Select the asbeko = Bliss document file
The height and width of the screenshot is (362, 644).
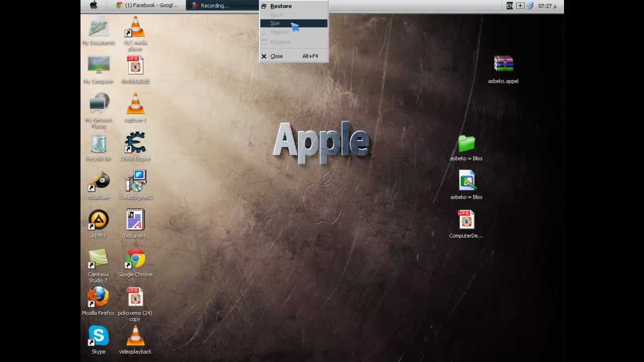point(466,186)
